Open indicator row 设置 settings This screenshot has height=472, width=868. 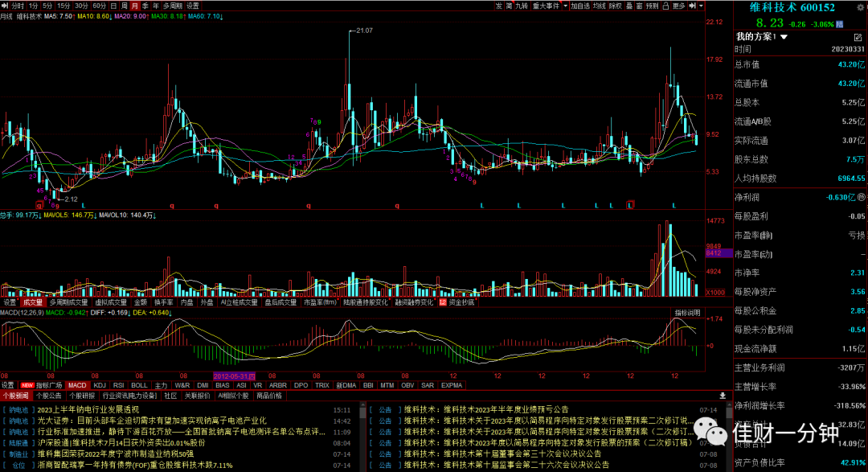pos(8,385)
